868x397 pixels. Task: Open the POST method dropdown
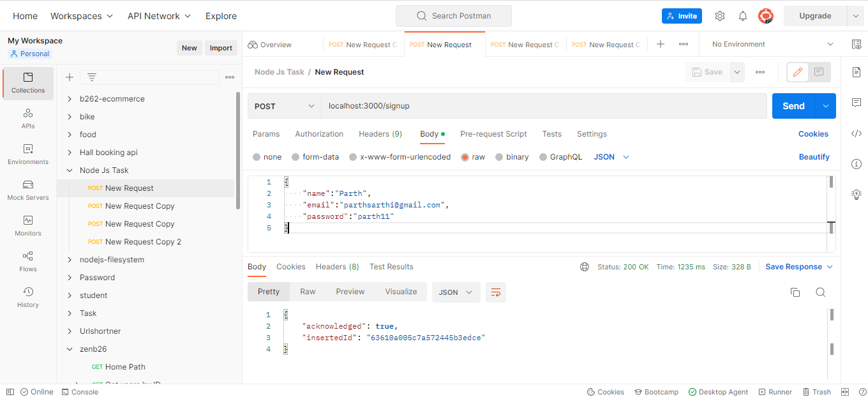(284, 105)
